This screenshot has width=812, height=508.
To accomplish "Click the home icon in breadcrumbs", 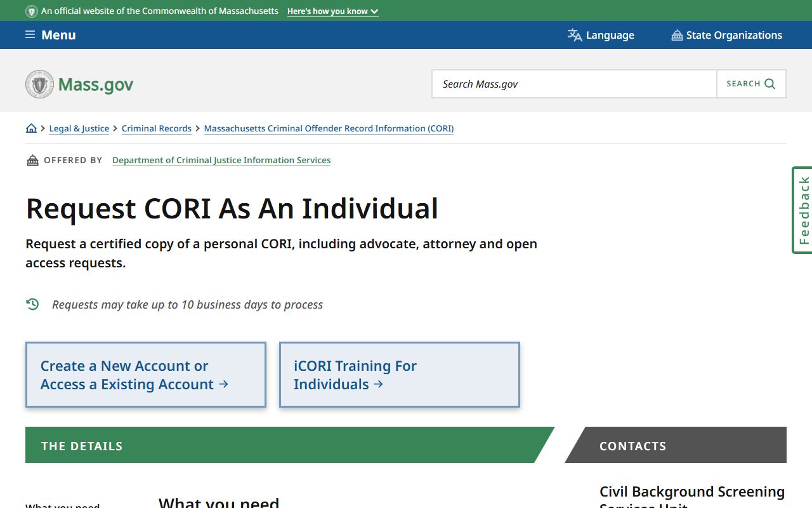I will (x=31, y=128).
